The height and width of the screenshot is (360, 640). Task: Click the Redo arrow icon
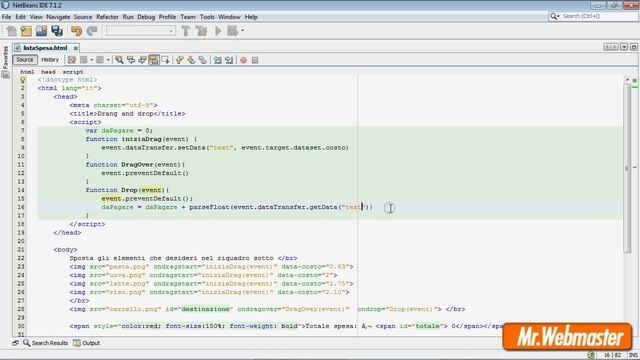pyautogui.click(x=92, y=31)
